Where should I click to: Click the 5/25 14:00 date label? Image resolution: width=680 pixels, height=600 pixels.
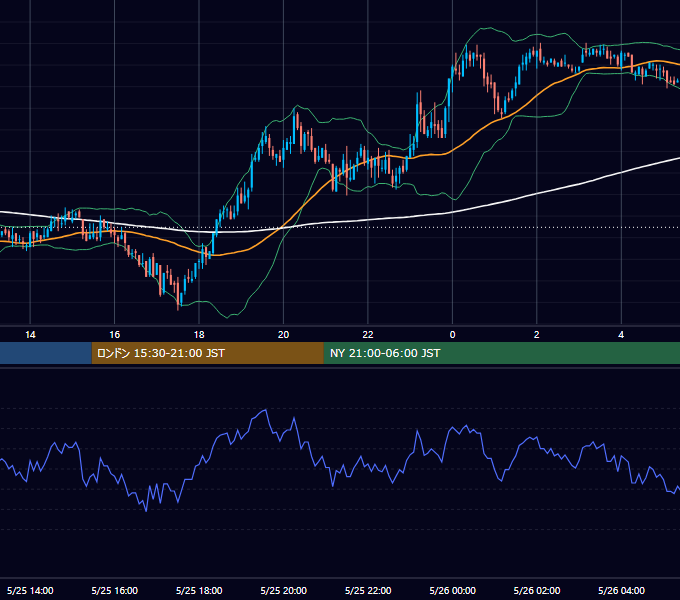click(30, 590)
